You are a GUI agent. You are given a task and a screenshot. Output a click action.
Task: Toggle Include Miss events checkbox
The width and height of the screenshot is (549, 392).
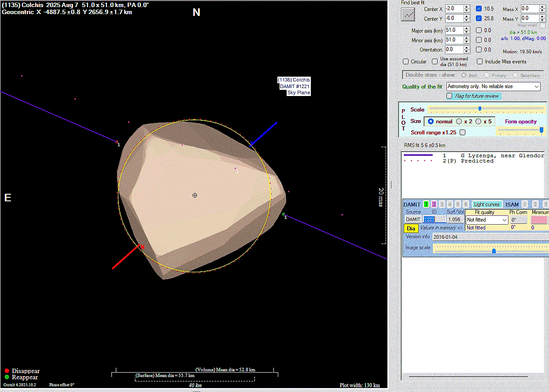pyautogui.click(x=480, y=62)
